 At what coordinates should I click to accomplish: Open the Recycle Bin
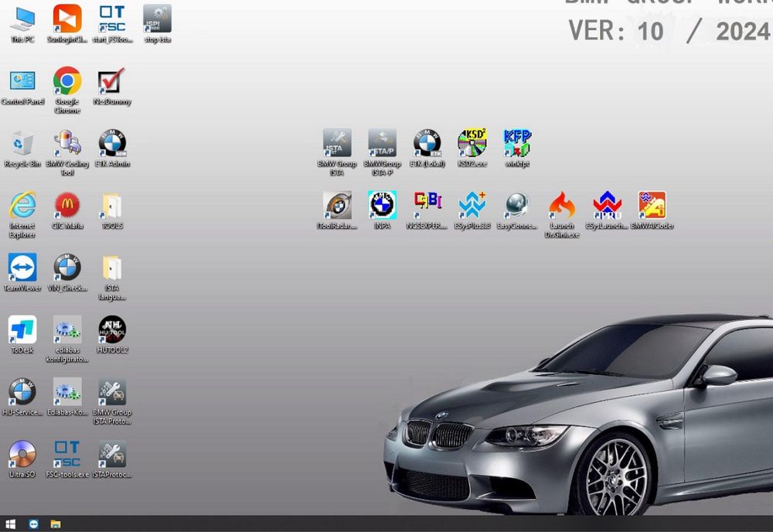click(x=22, y=149)
